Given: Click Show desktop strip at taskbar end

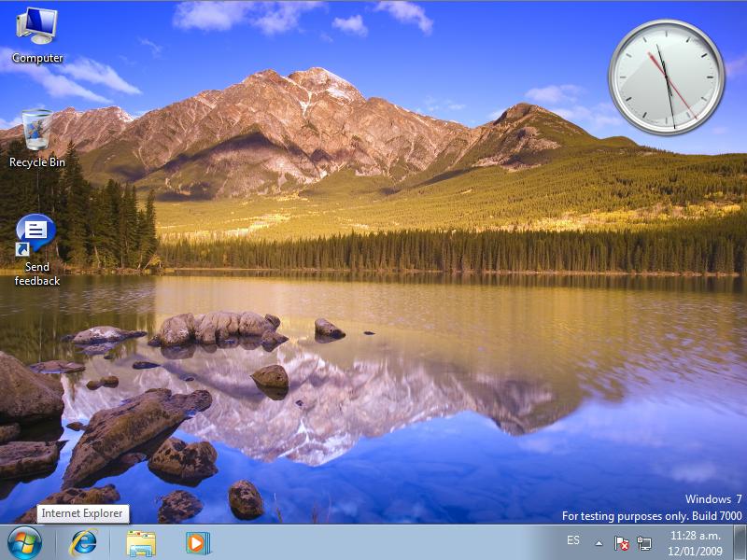Looking at the screenshot, I should (x=740, y=542).
